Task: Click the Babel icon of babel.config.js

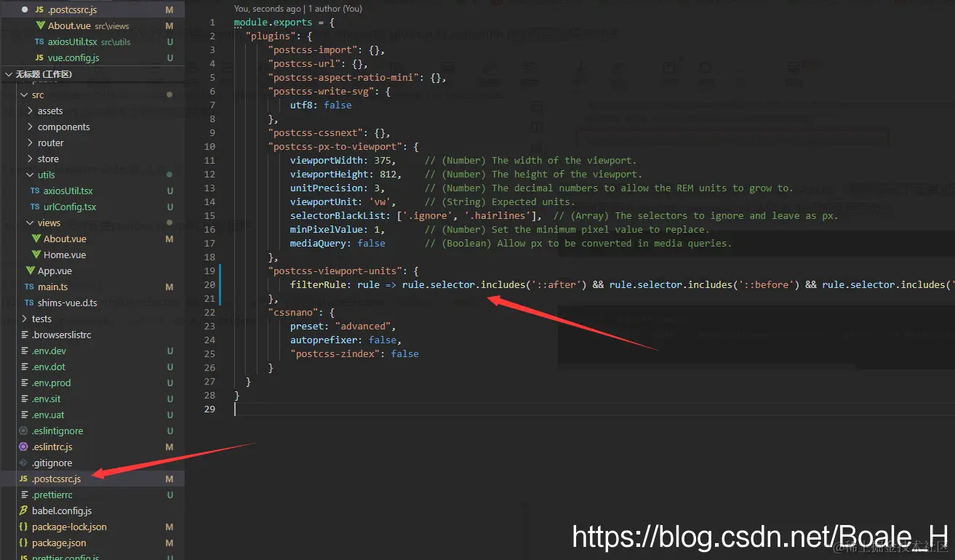Action: click(24, 511)
